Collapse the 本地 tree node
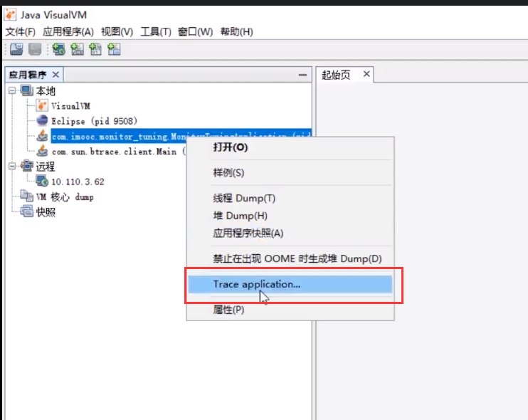 click(x=12, y=90)
